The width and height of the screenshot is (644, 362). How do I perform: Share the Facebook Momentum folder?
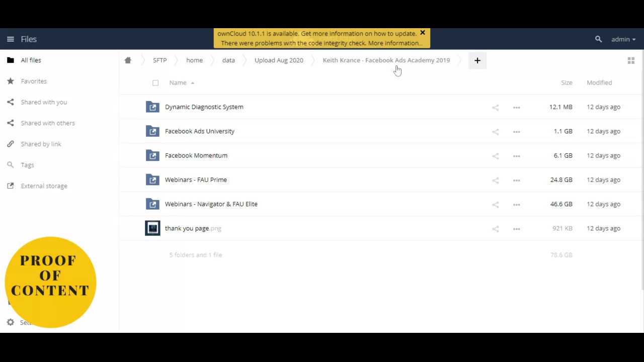496,156
